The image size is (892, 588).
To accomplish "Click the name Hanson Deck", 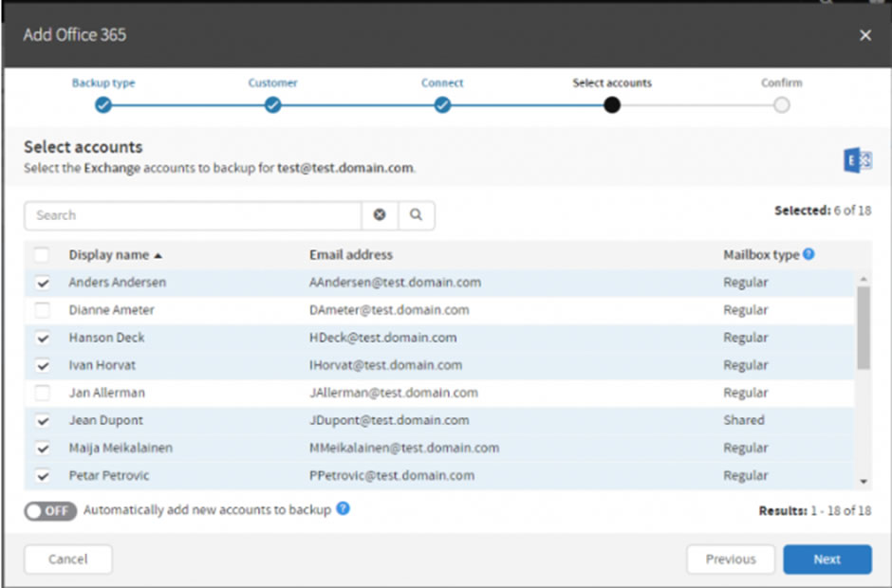I will tap(106, 338).
